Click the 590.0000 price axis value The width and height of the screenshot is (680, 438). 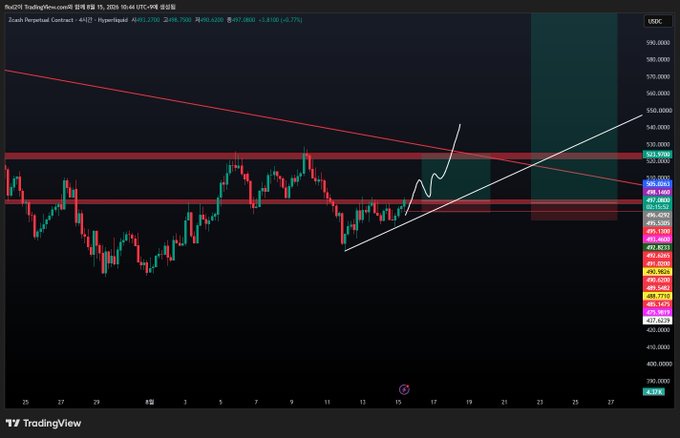pyautogui.click(x=658, y=42)
